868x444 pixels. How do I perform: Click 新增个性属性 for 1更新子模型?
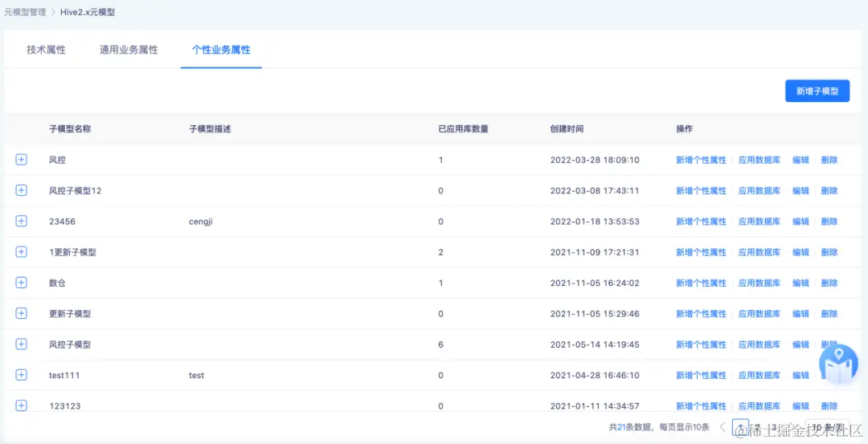click(x=701, y=252)
